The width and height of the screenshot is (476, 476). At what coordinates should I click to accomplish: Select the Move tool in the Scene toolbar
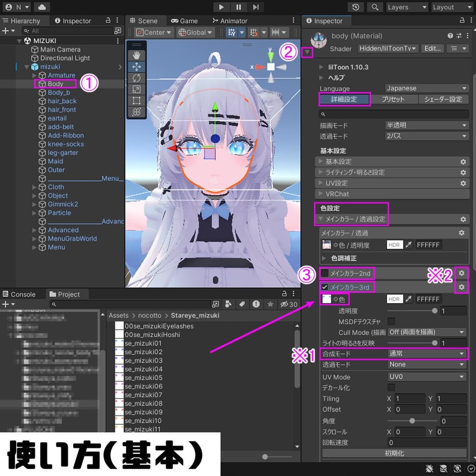point(136,66)
